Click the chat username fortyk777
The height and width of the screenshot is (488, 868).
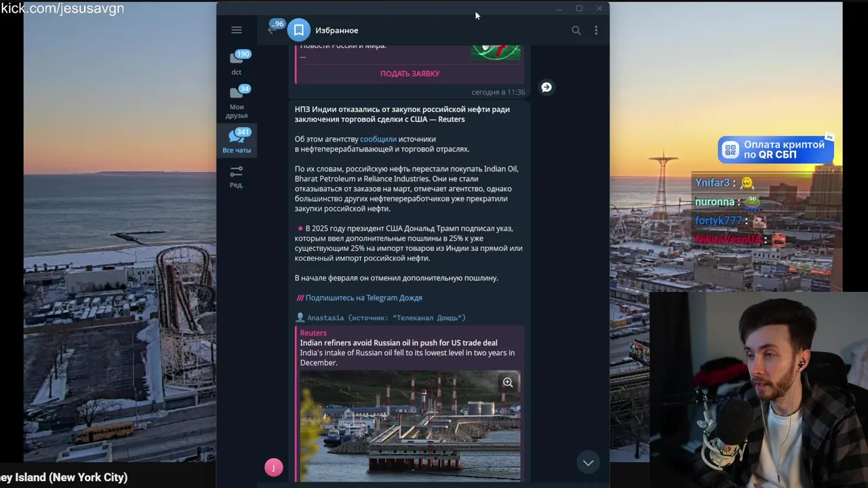coord(719,221)
